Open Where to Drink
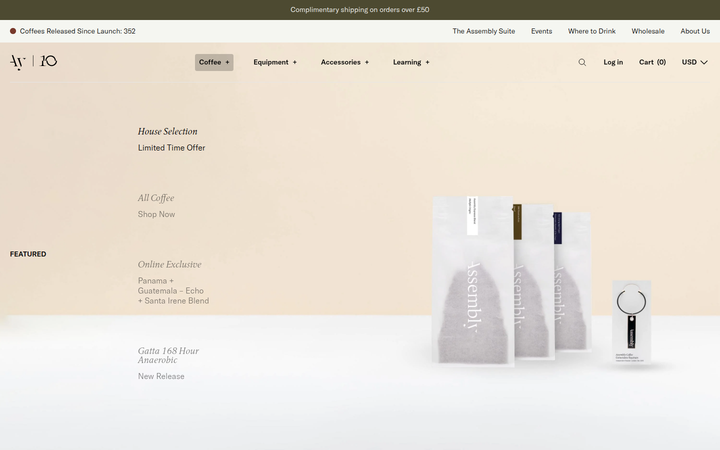Screen dimensions: 720x450 (x=591, y=31)
